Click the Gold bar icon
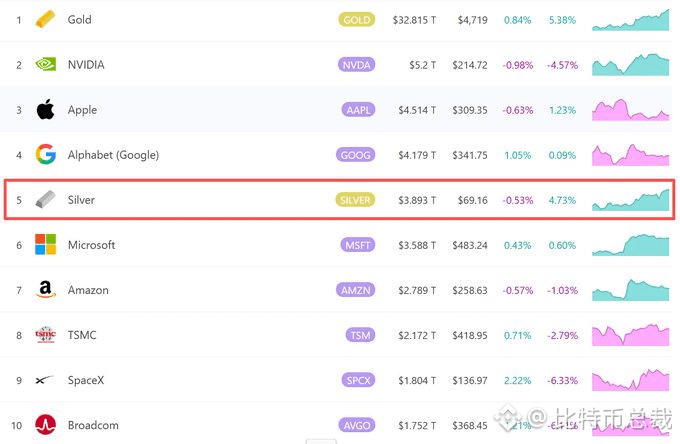 coord(46,20)
